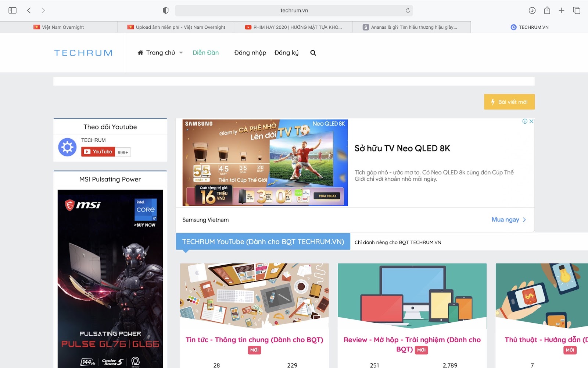Viewport: 588px width, 368px height.
Task: Click the TECHRUM site logo
Action: point(83,53)
